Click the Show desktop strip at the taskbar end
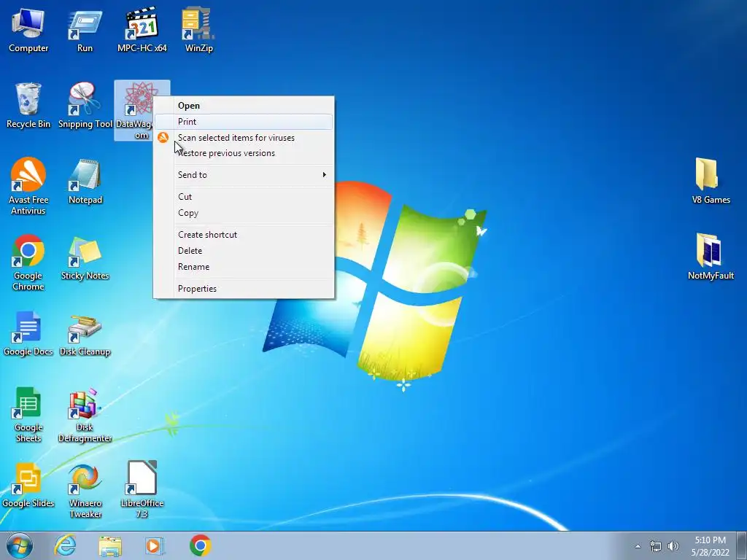Viewport: 747px width, 560px height. click(x=742, y=545)
